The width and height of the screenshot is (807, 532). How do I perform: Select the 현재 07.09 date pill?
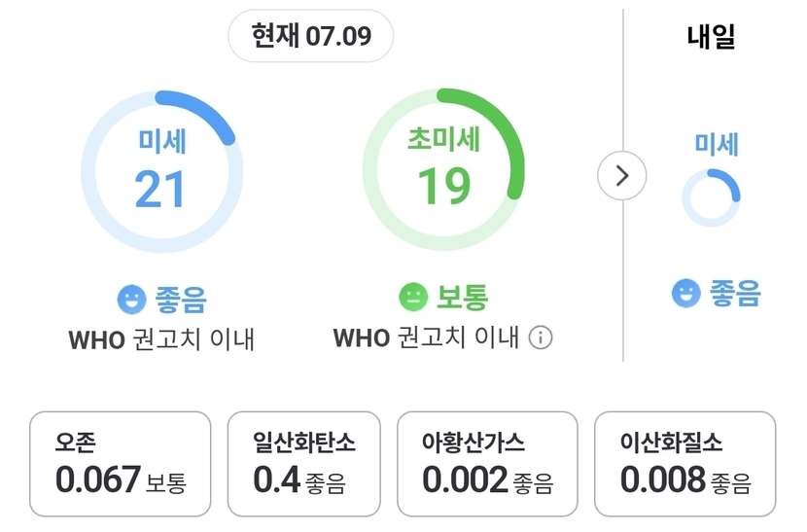coord(311,36)
